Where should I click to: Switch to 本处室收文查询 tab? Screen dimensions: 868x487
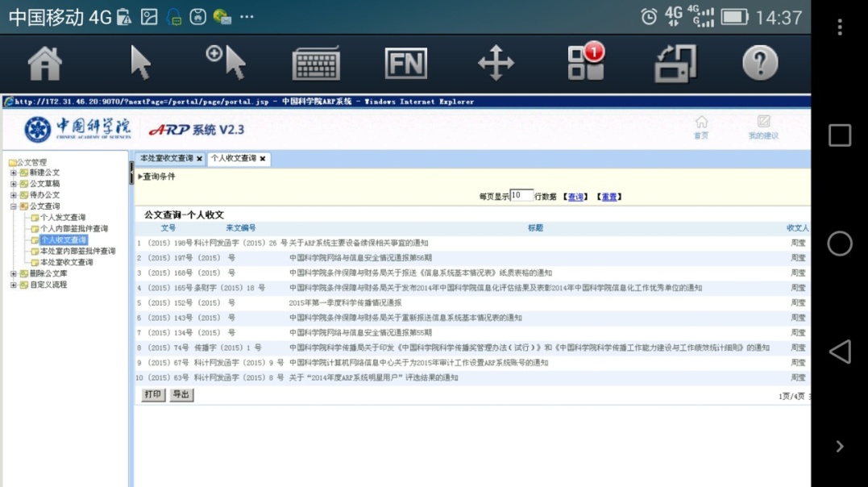[x=167, y=159]
